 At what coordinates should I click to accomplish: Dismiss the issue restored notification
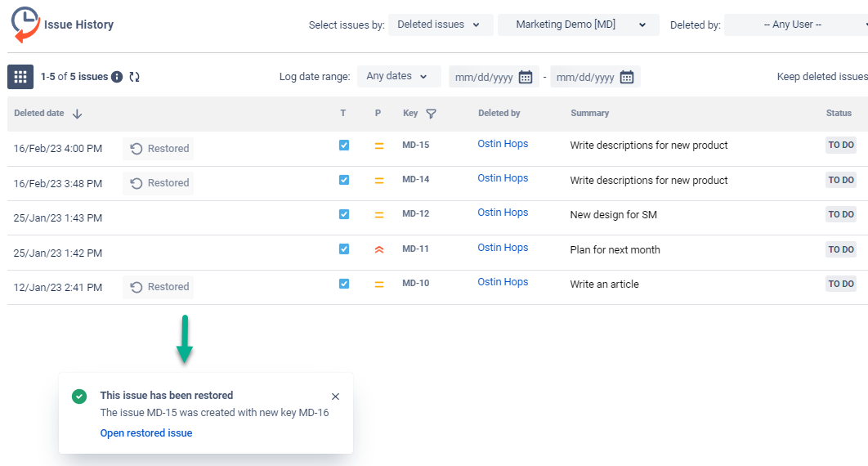tap(335, 397)
